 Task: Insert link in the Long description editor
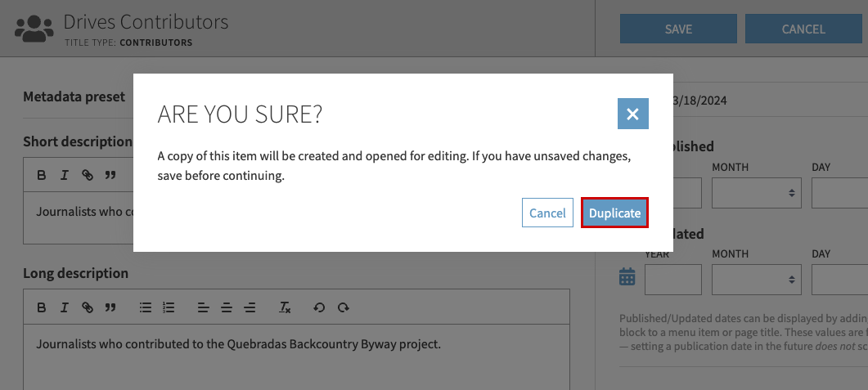pos(87,307)
